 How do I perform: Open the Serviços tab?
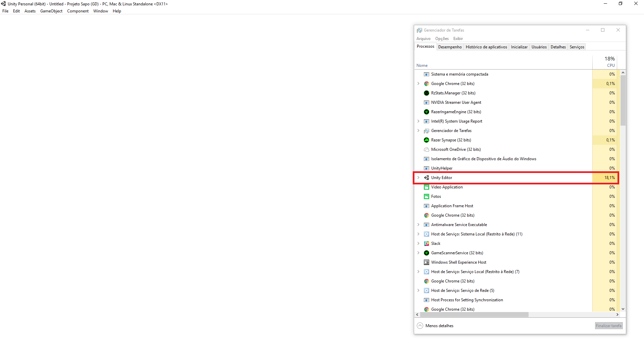[577, 47]
